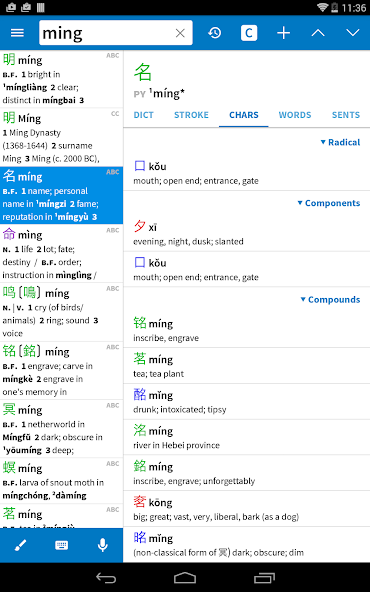Viewport: 370px width, 592px height.
Task: Clear the search text with the X icon
Action: [180, 33]
